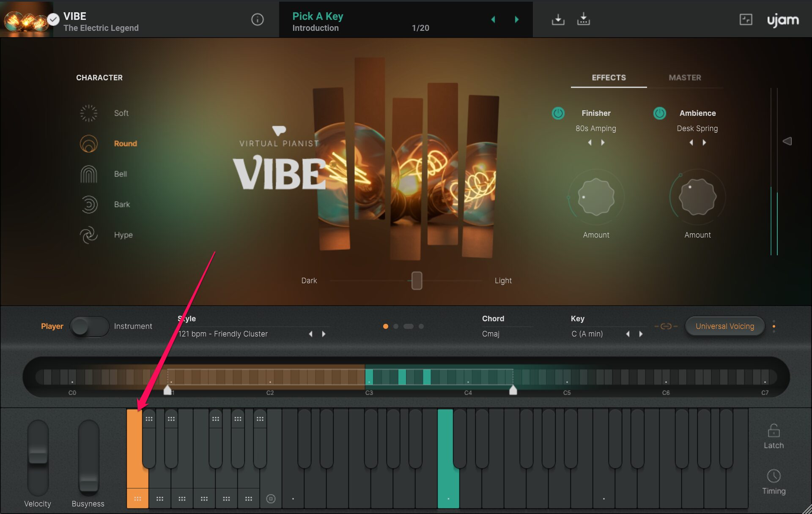The height and width of the screenshot is (514, 812).
Task: Click the left keyboard range marker handle
Action: point(167,390)
